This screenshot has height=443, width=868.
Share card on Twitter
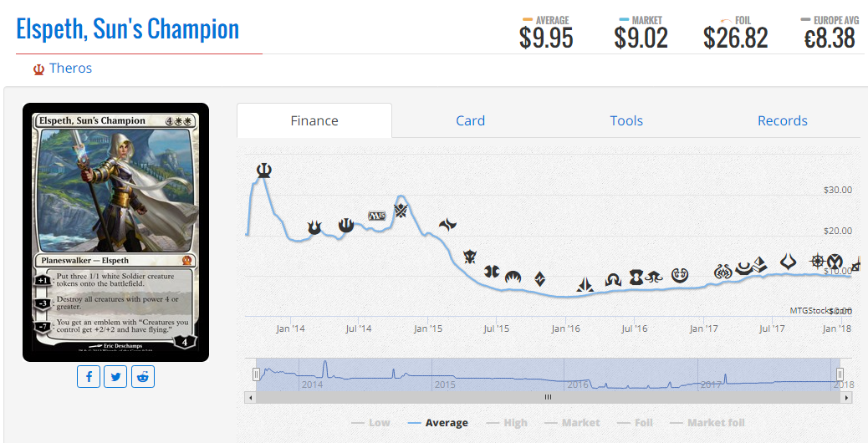click(115, 377)
